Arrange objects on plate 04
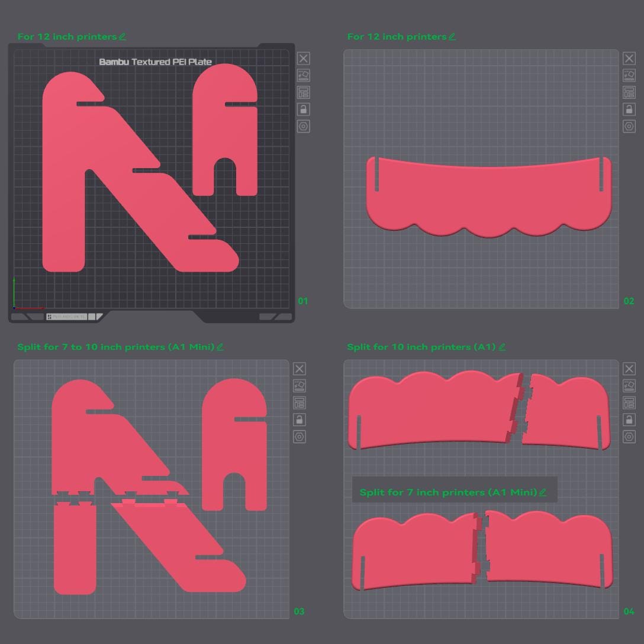 [629, 403]
